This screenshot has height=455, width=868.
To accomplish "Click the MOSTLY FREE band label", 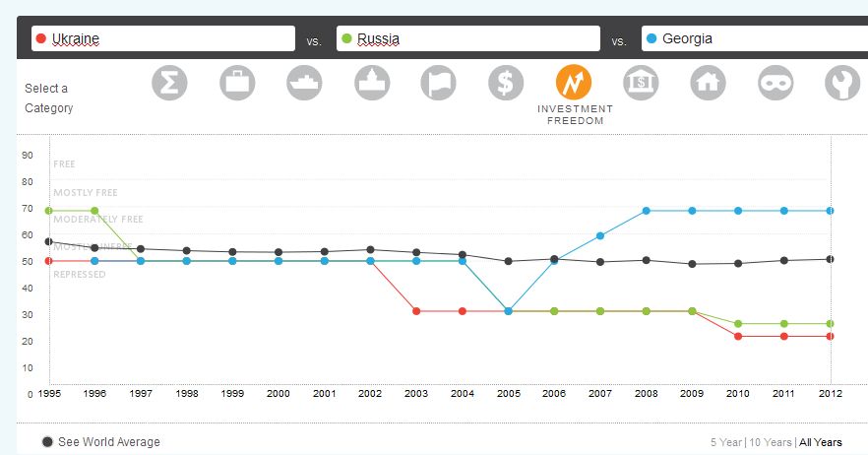I will point(86,193).
